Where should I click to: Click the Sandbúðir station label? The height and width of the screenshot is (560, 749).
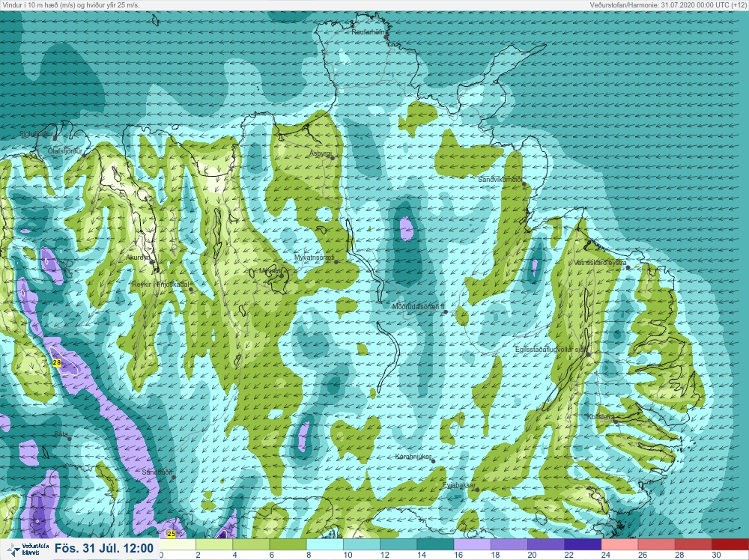[157, 472]
